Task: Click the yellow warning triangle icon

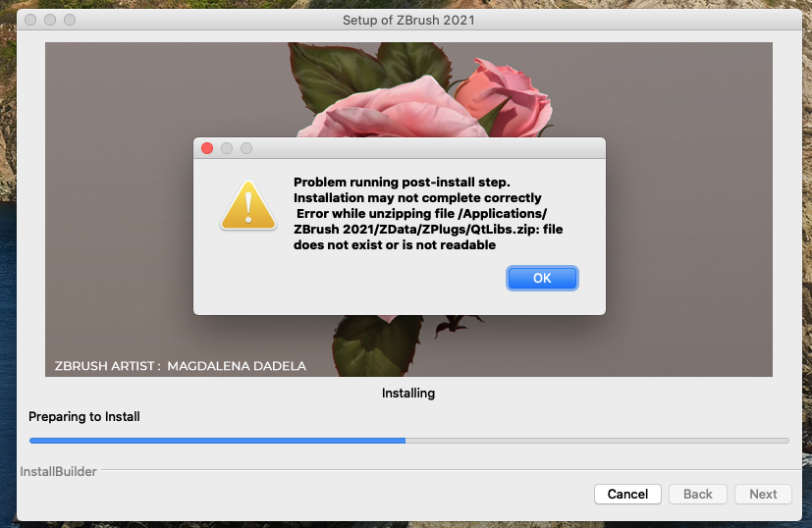Action: [x=248, y=205]
